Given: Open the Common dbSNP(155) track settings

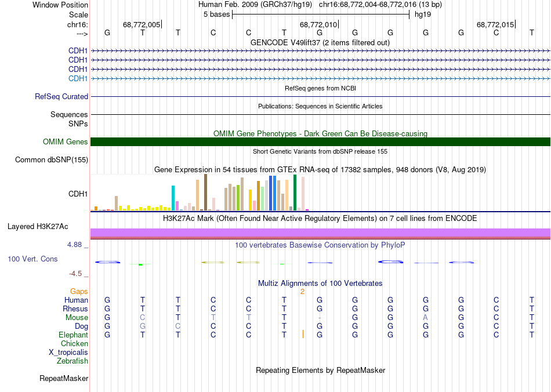Looking at the screenshot, I should point(51,160).
